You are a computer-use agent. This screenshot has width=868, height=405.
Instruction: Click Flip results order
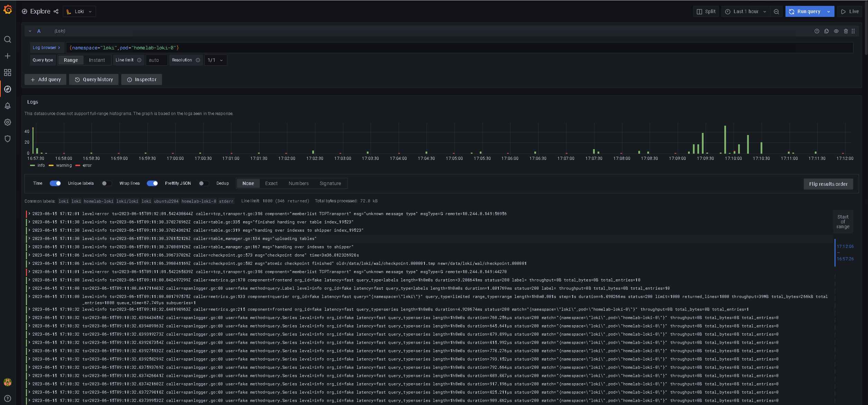click(x=828, y=184)
